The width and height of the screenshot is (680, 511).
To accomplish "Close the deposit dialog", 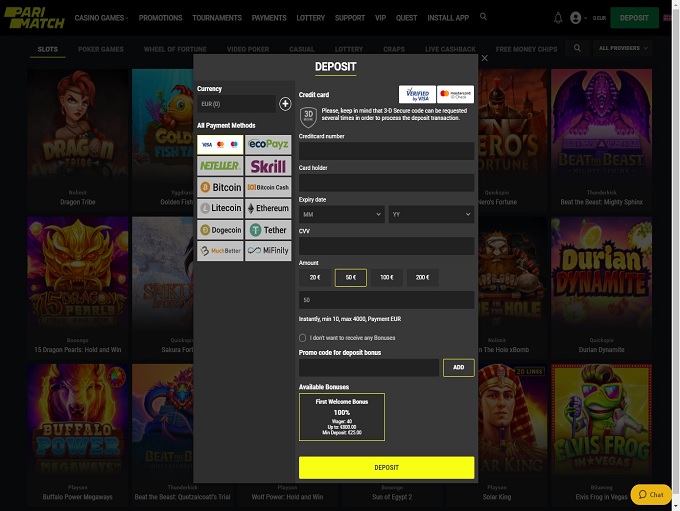I will pyautogui.click(x=485, y=59).
